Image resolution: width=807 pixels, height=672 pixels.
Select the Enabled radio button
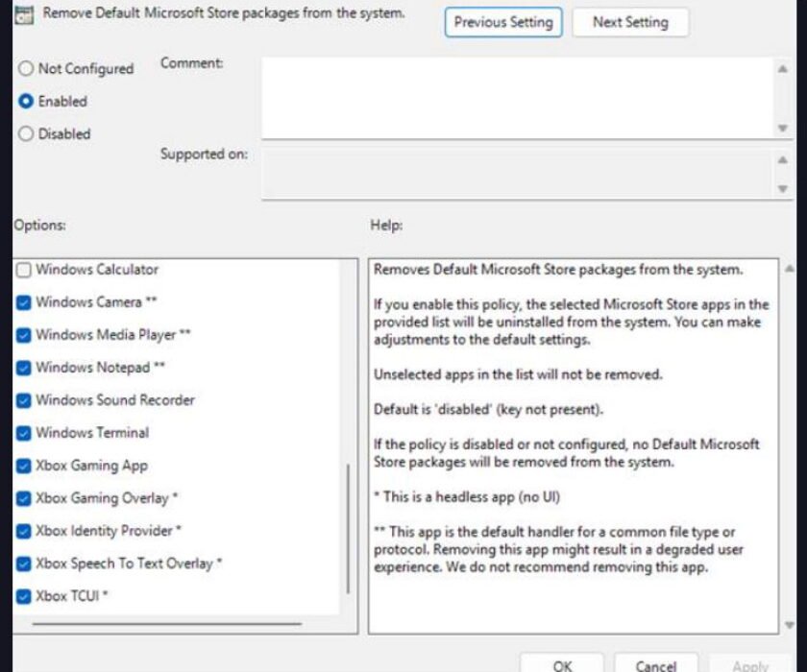(26, 102)
